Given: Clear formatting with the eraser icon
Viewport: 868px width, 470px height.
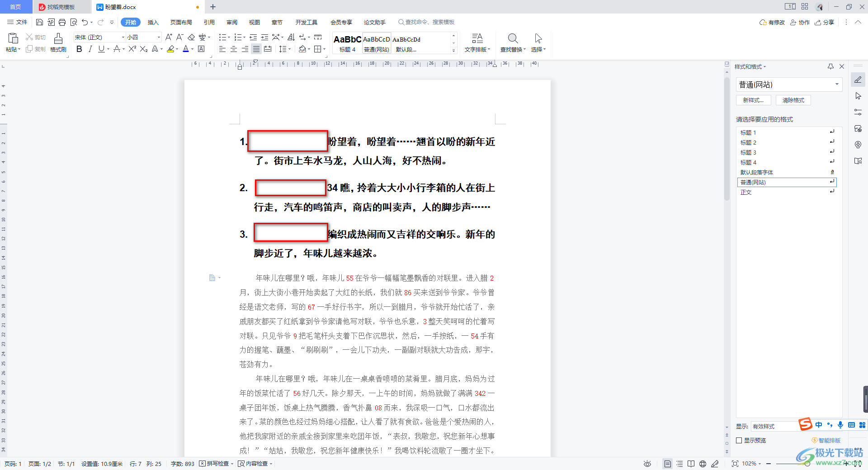Looking at the screenshot, I should [191, 37].
